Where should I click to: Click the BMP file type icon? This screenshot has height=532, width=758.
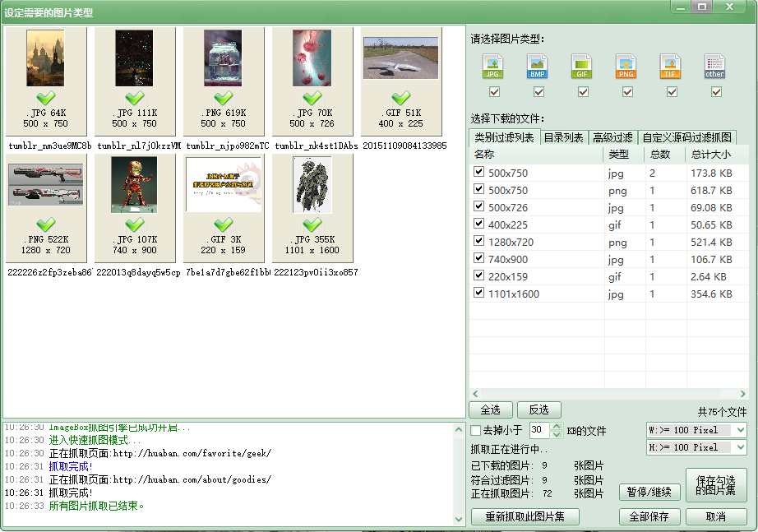pos(537,67)
